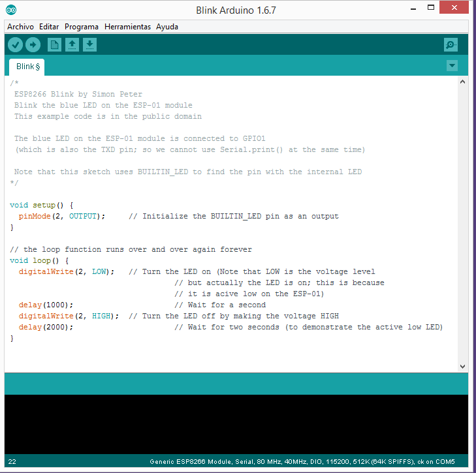The width and height of the screenshot is (476, 473).
Task: Click 'void loop() {' line
Action: click(x=39, y=260)
